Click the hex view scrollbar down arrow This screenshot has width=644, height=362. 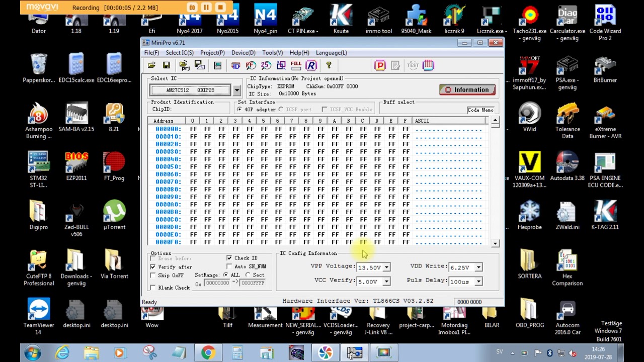point(495,243)
